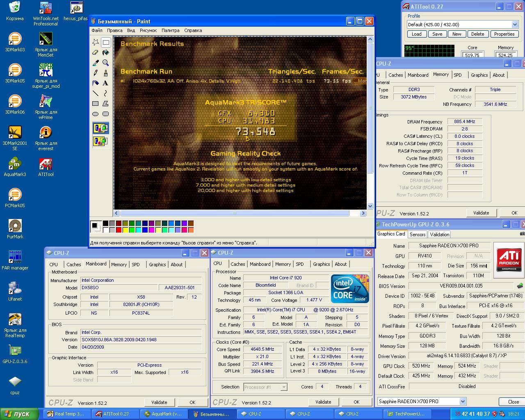
Task: Click OK in the processor CPU-Z window
Action: (356, 402)
